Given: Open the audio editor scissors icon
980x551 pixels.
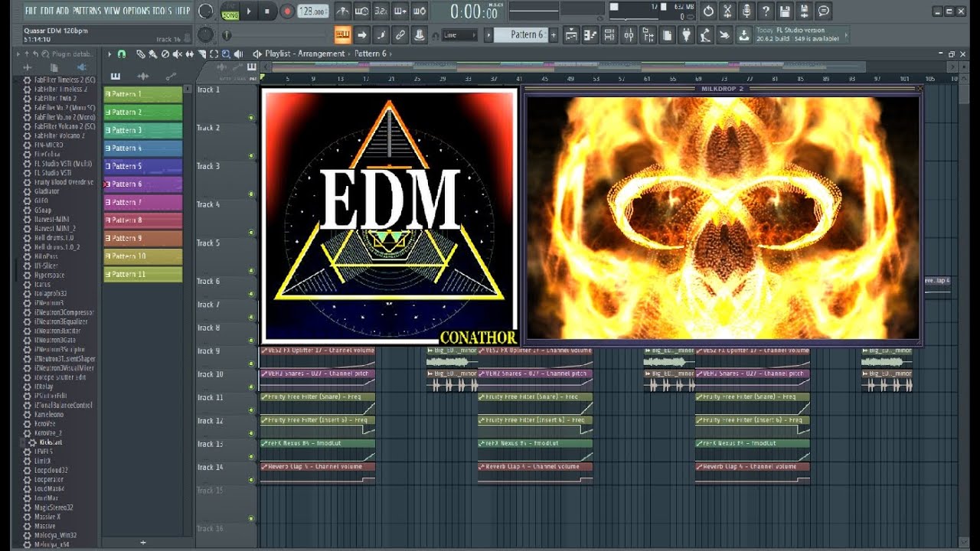Looking at the screenshot, I should 727,11.
